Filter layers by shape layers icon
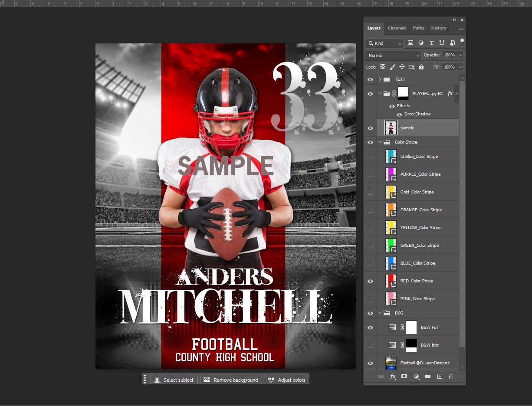The width and height of the screenshot is (532, 406). (442, 43)
